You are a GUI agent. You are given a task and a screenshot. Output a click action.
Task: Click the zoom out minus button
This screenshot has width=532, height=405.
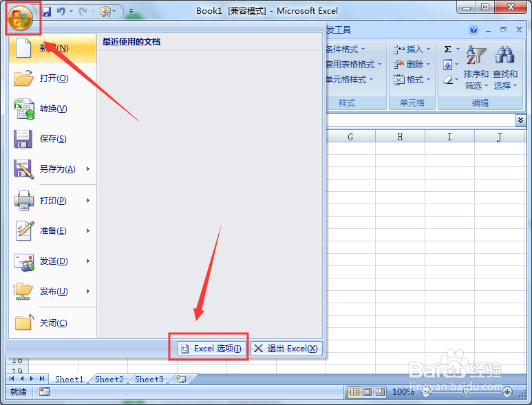click(x=426, y=393)
